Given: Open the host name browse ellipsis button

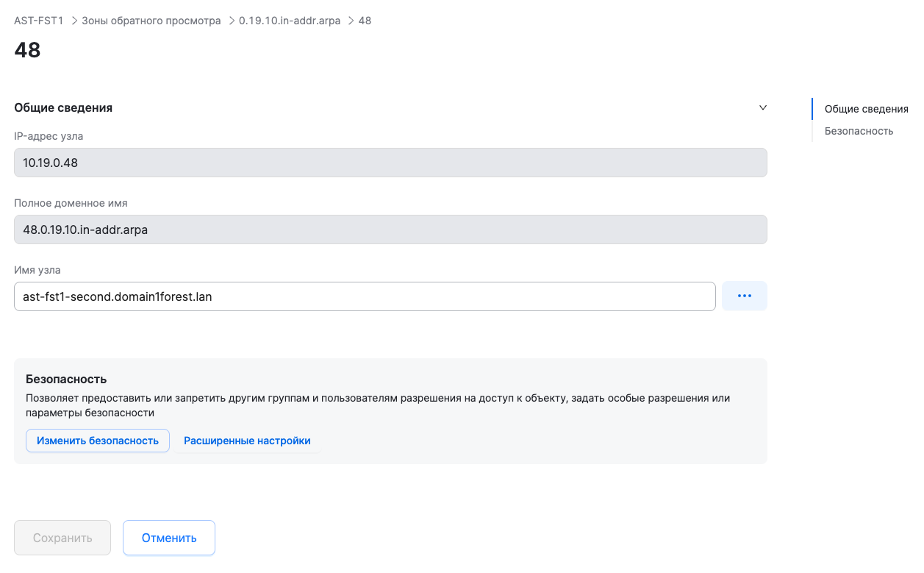Looking at the screenshot, I should (744, 296).
